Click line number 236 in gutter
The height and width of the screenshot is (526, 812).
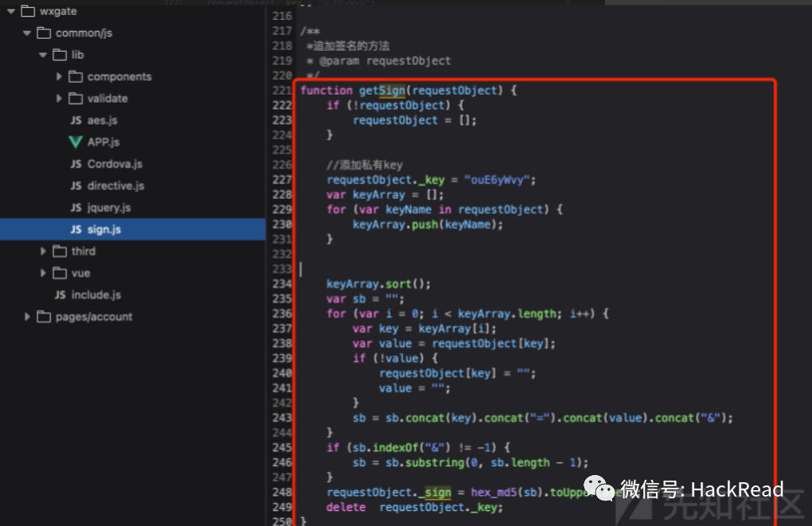coord(283,314)
